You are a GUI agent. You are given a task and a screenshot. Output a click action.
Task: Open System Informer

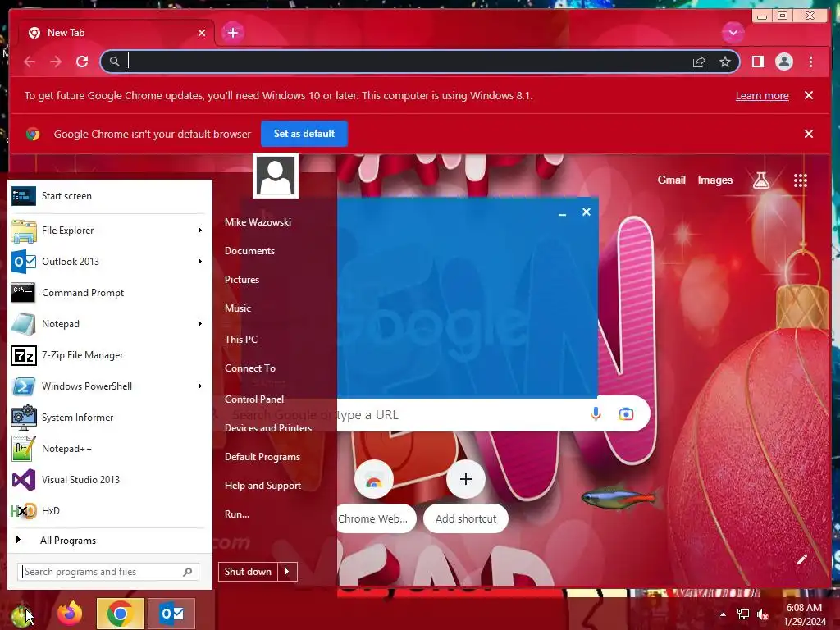(109, 418)
